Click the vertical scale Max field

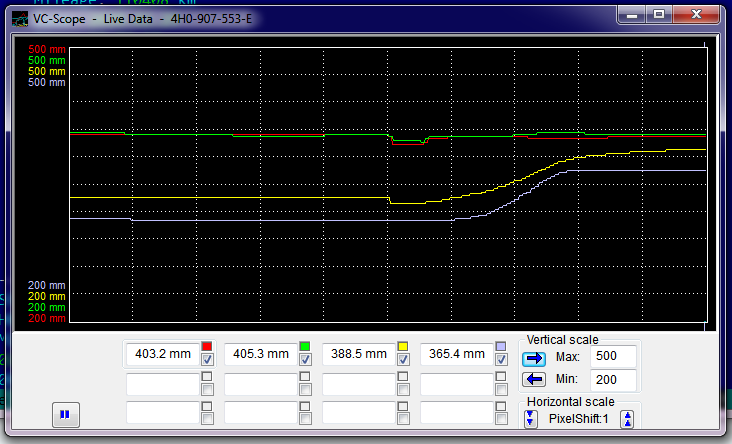coord(613,357)
